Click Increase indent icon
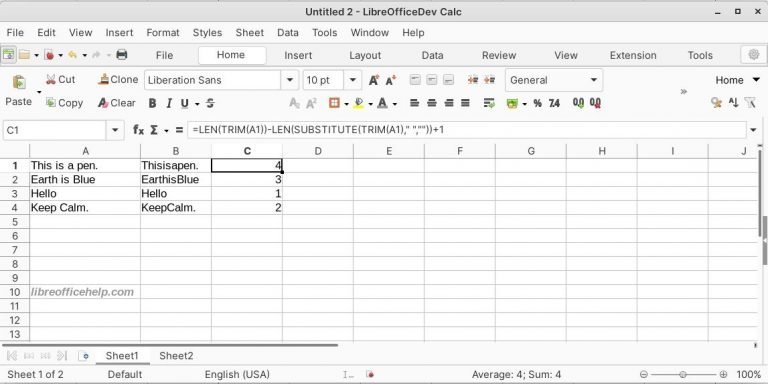 (473, 80)
